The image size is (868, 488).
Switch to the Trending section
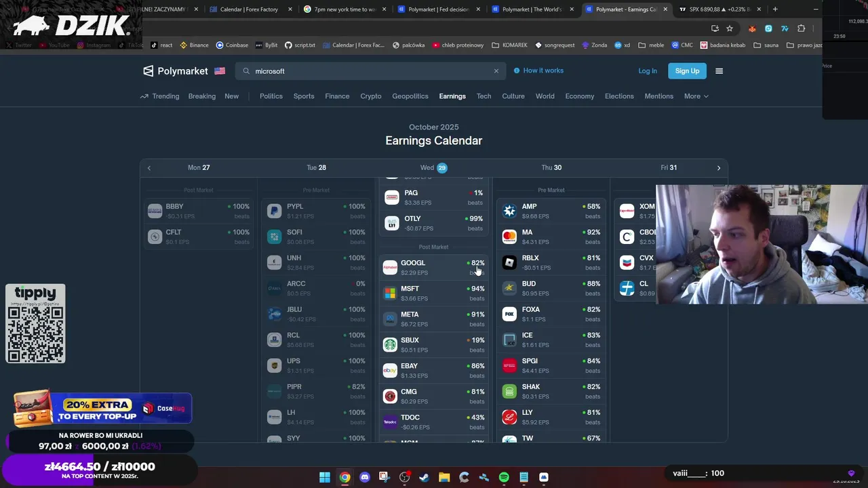click(160, 96)
